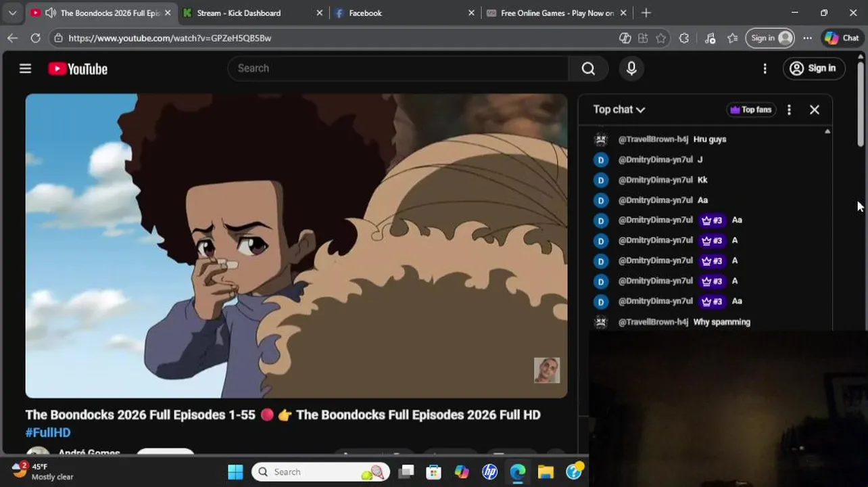Open Task View from the taskbar
This screenshot has width=868, height=487.
click(x=406, y=472)
